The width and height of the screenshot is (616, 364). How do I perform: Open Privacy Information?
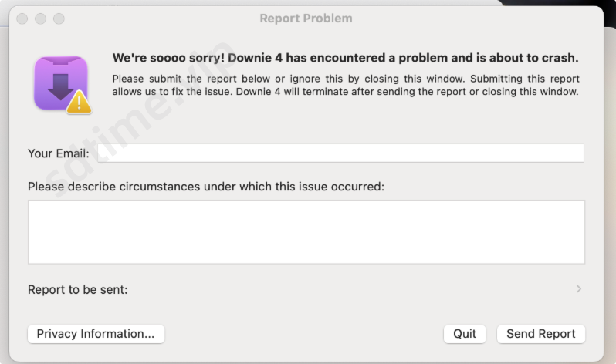pyautogui.click(x=96, y=334)
